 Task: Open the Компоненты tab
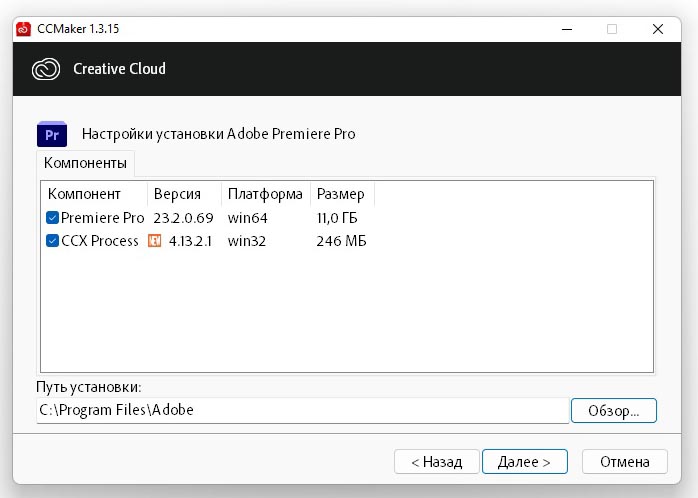[x=85, y=163]
